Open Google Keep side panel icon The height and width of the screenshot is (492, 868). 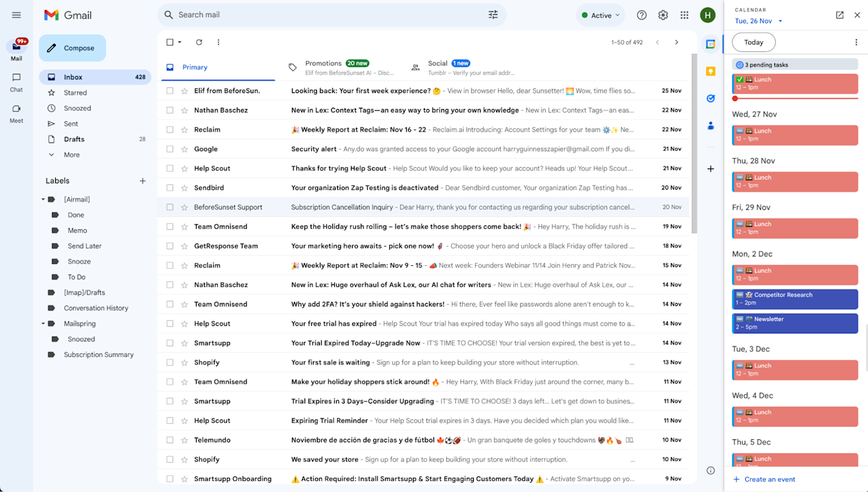point(711,71)
